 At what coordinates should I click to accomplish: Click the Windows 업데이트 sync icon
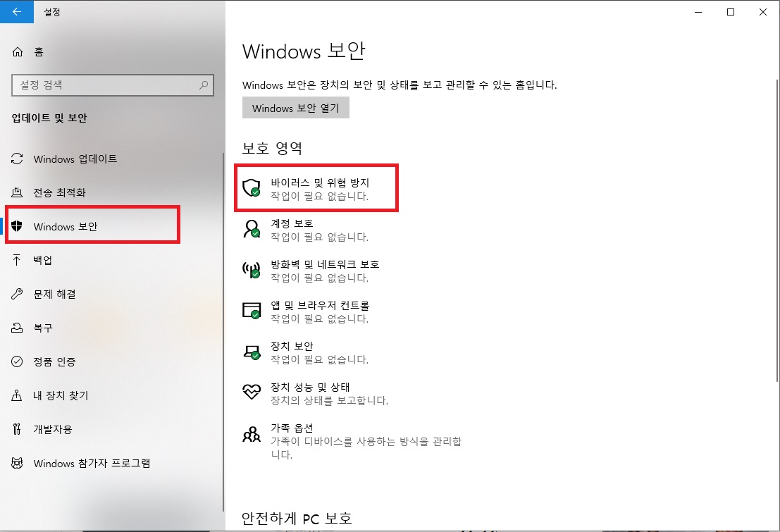[17, 159]
